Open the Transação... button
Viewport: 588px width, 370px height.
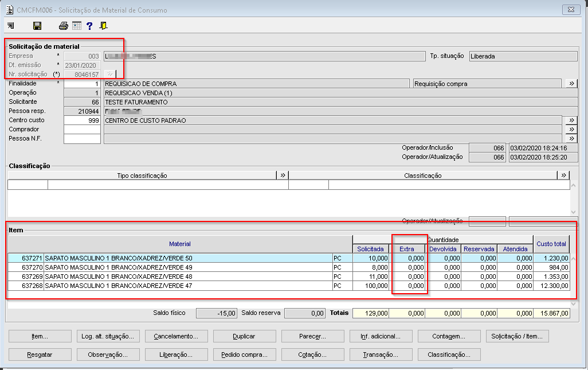[381, 355]
